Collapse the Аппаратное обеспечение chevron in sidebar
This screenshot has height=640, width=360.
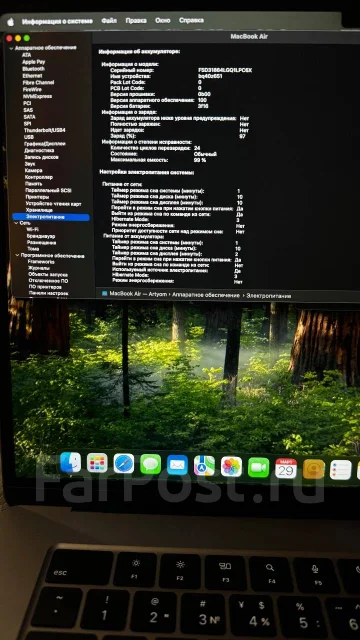(11, 48)
